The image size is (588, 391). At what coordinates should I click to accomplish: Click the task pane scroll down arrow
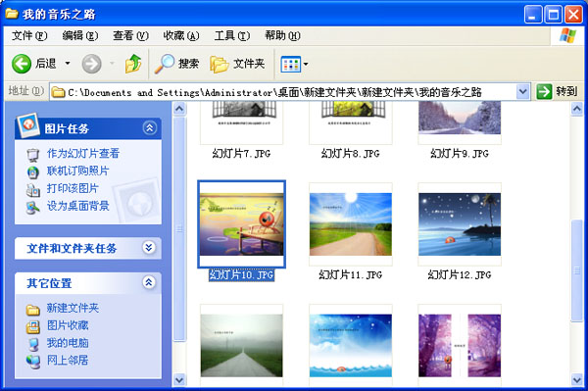[x=179, y=380]
